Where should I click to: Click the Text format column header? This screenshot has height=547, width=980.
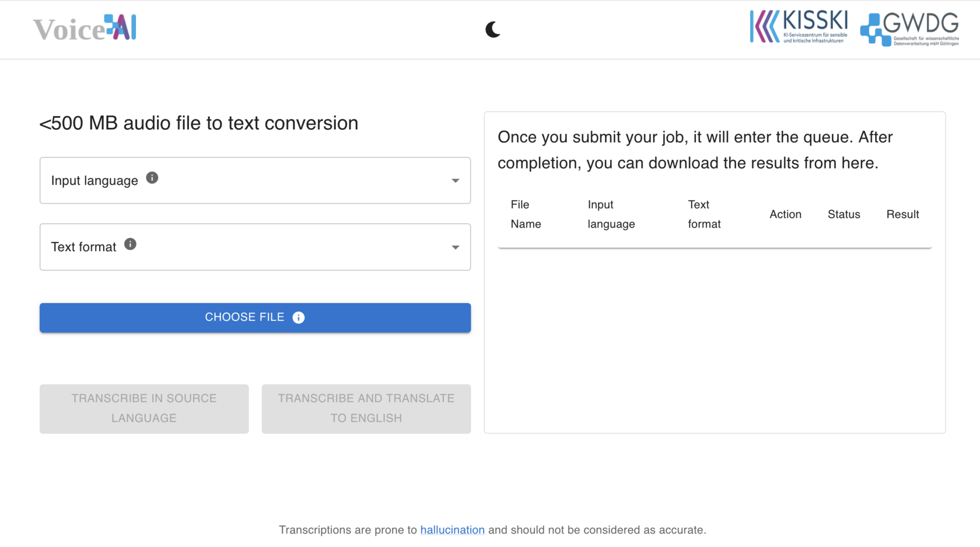704,214
